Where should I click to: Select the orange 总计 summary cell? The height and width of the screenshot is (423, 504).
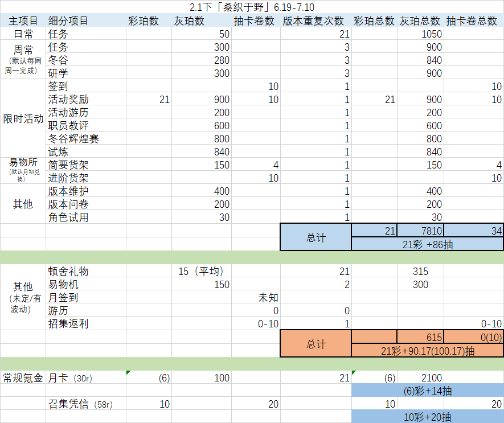point(315,344)
